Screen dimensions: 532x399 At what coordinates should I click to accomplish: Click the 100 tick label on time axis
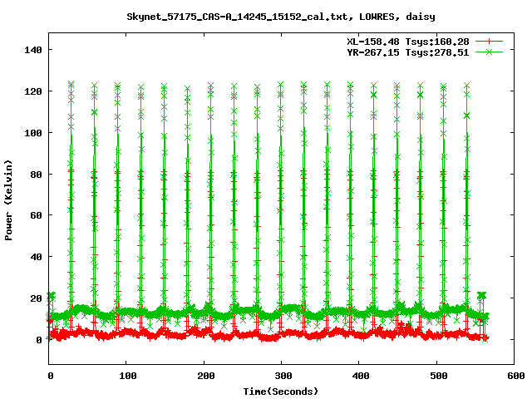tap(127, 377)
